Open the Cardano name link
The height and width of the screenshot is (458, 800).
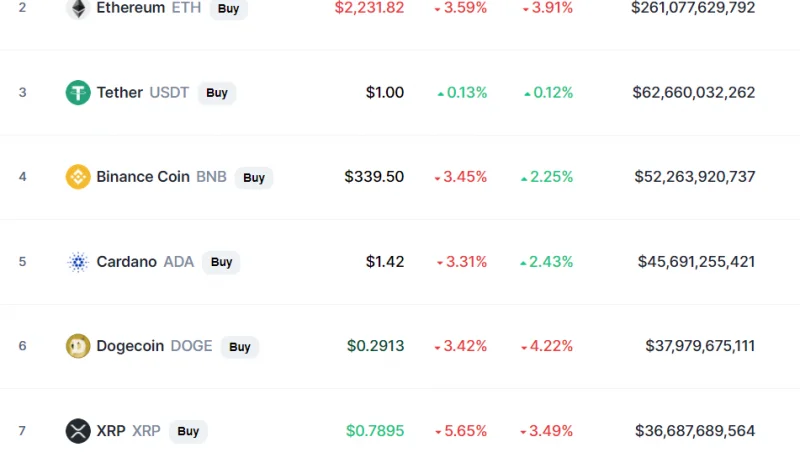click(127, 262)
